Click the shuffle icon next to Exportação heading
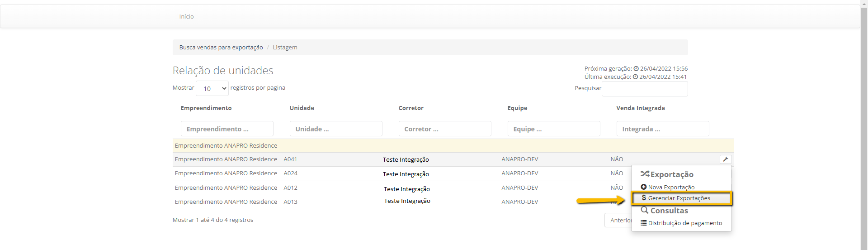The height and width of the screenshot is (250, 868). pyautogui.click(x=645, y=174)
